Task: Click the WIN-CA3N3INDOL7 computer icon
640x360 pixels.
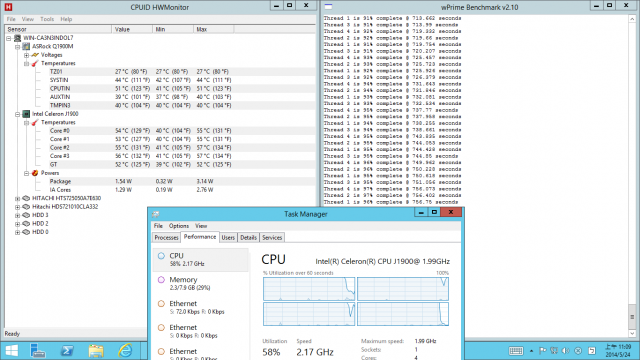Action: click(x=18, y=38)
